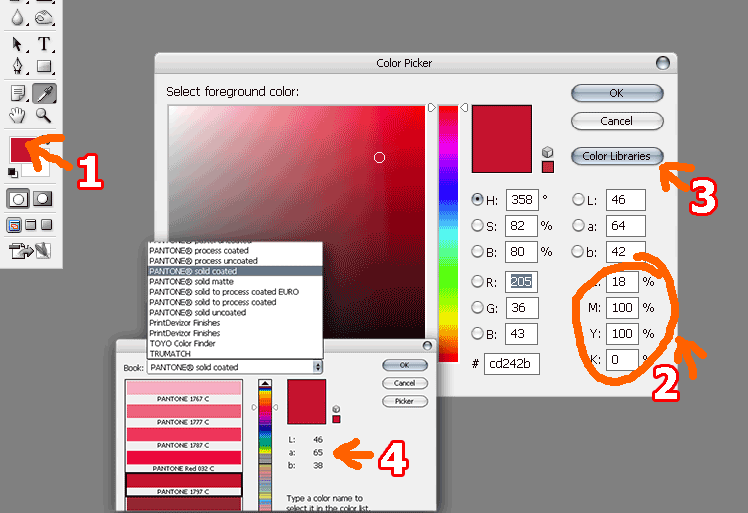This screenshot has height=513, width=748.
Task: Click the H field showing 358
Action: (522, 199)
